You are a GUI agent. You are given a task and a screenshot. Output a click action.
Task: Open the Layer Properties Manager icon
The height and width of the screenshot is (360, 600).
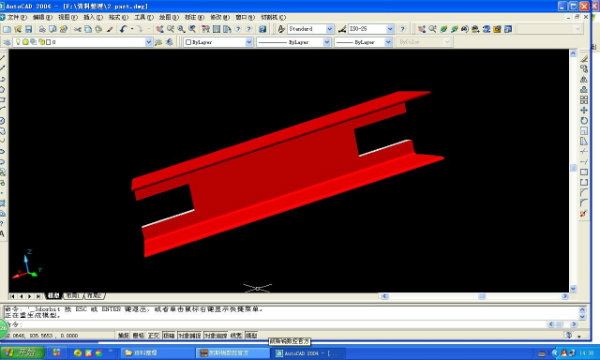point(7,42)
